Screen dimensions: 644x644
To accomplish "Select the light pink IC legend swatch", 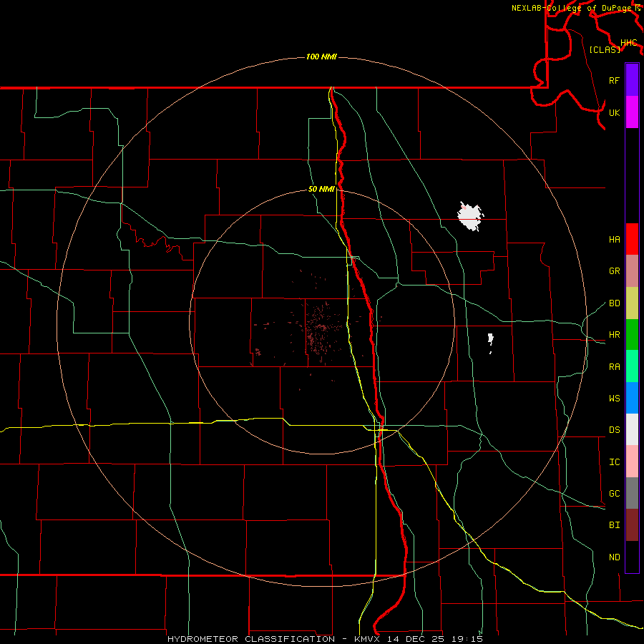I will pyautogui.click(x=632, y=462).
